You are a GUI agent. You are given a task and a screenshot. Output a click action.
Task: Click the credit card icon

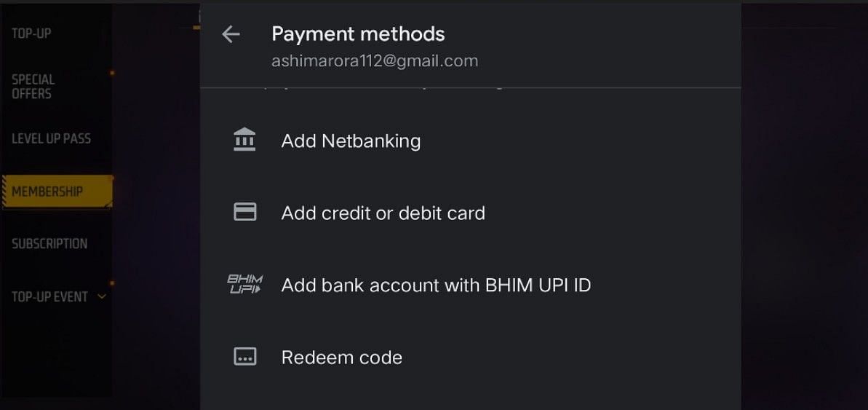(244, 212)
